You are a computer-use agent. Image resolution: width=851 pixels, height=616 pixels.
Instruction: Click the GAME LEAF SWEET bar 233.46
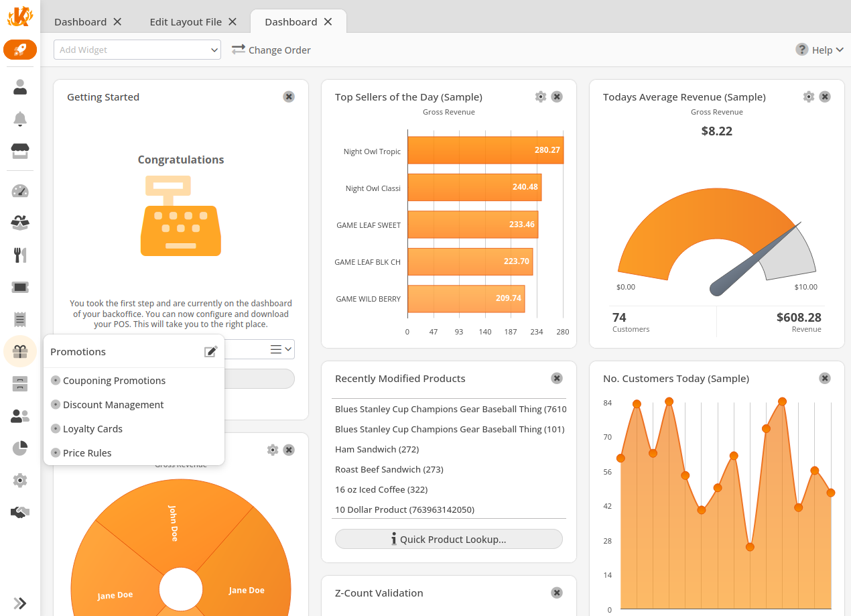tap(473, 225)
